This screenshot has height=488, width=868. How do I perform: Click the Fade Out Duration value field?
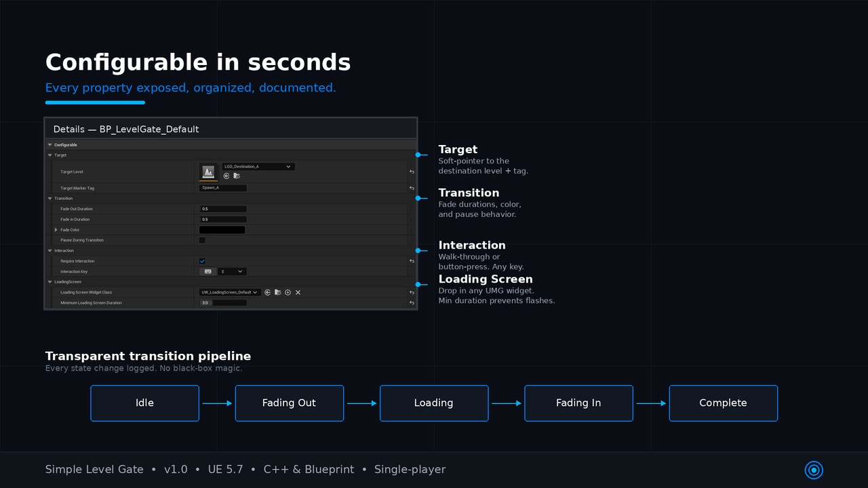click(x=223, y=209)
